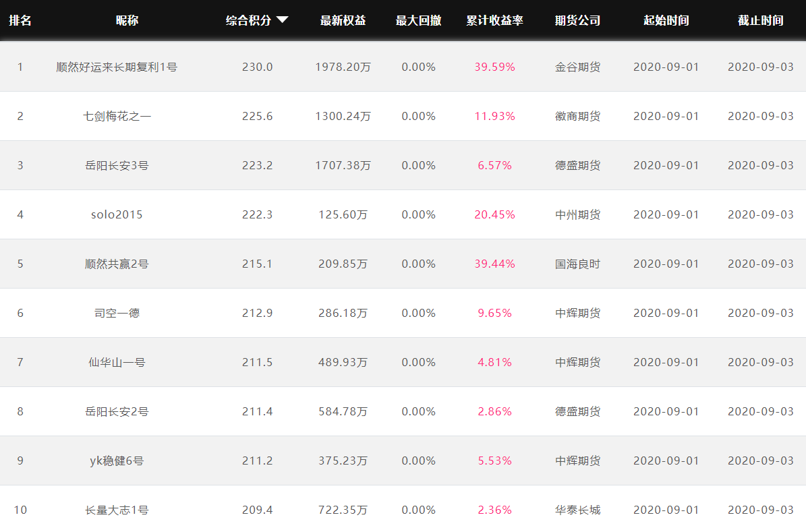This screenshot has height=532, width=806.
Task: Click the 最大回撤 column header
Action: [418, 20]
